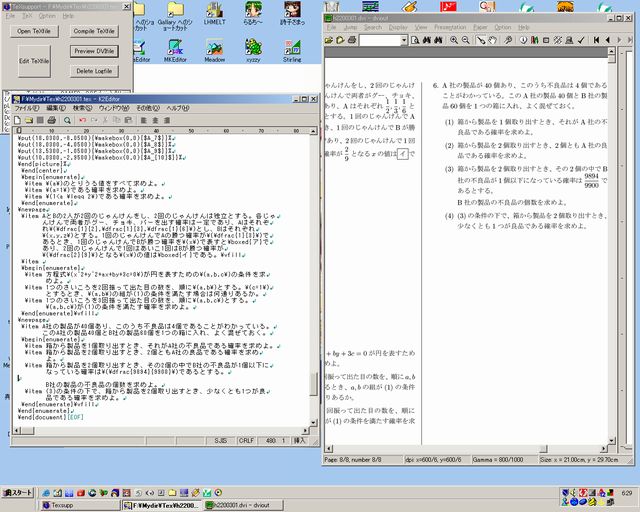Create new document in K2Editor toolbar
Image resolution: width=640 pixels, height=512 pixels.
click(x=17, y=120)
